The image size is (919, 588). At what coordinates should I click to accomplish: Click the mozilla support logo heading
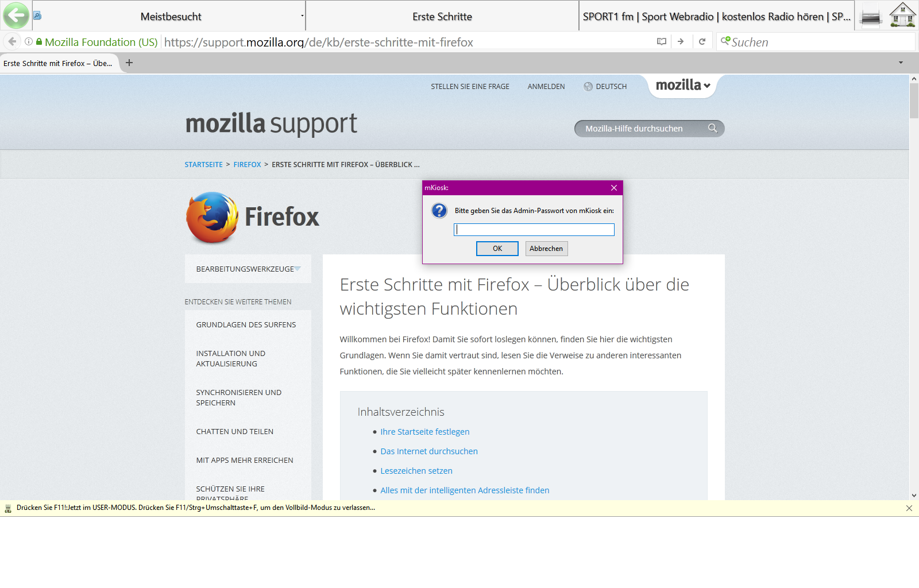point(271,124)
